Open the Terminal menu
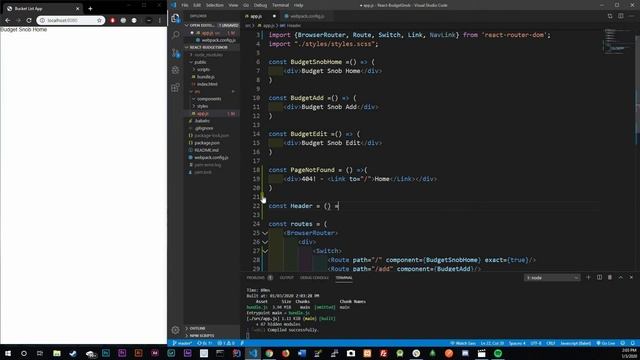Viewport: 640px width, 360px height. (280, 5)
